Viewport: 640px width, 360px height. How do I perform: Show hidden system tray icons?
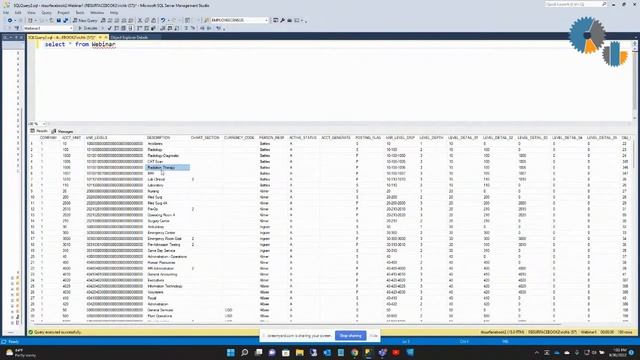[x=537, y=352]
